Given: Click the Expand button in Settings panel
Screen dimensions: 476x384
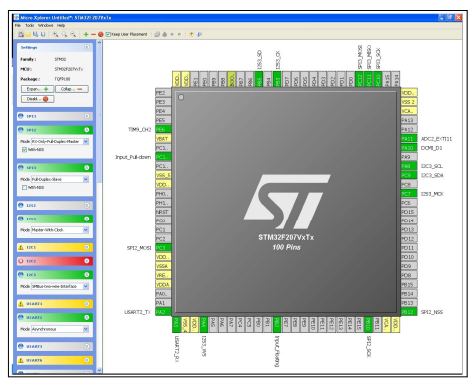Looking at the screenshot, I should point(37,89).
